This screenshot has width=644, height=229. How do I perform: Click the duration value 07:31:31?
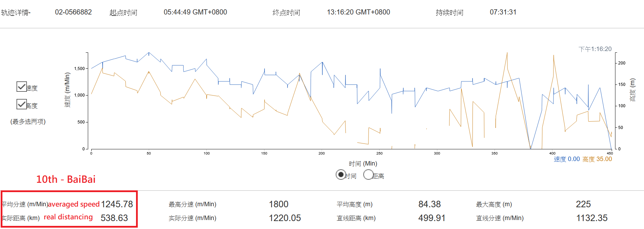pyautogui.click(x=503, y=12)
